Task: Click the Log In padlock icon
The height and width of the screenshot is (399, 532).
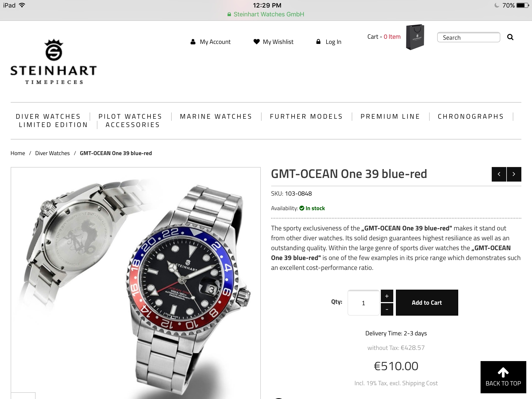Action: 318,42
